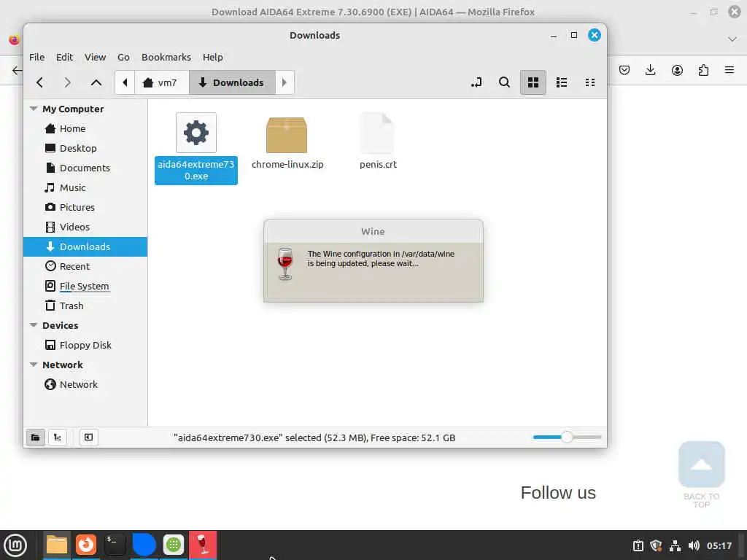Adjust the icon zoom slider
The image size is (747, 560).
[x=567, y=437]
